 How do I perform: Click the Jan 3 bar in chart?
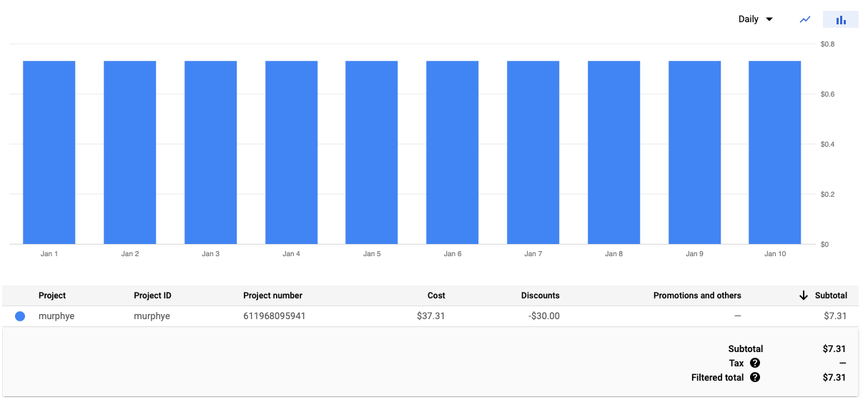211,152
